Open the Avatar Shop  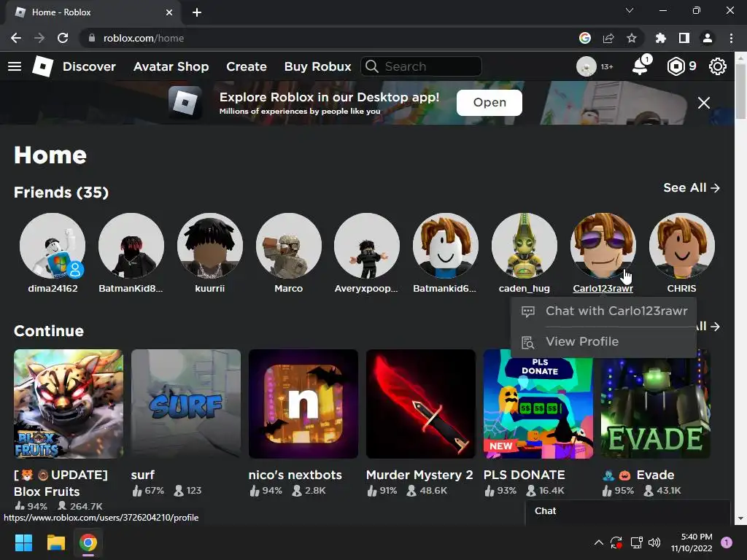(x=171, y=66)
